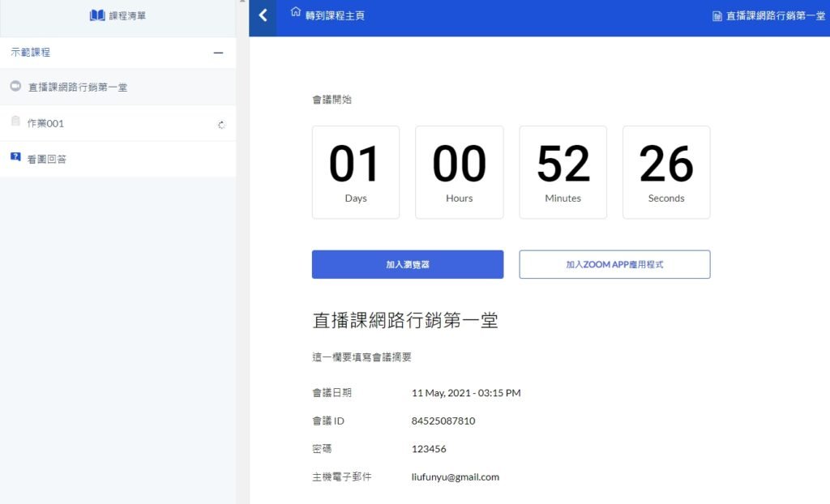Click the document icon before 直播課網路行銷第一堂 in the header
This screenshot has height=504, width=830.
coord(717,16)
